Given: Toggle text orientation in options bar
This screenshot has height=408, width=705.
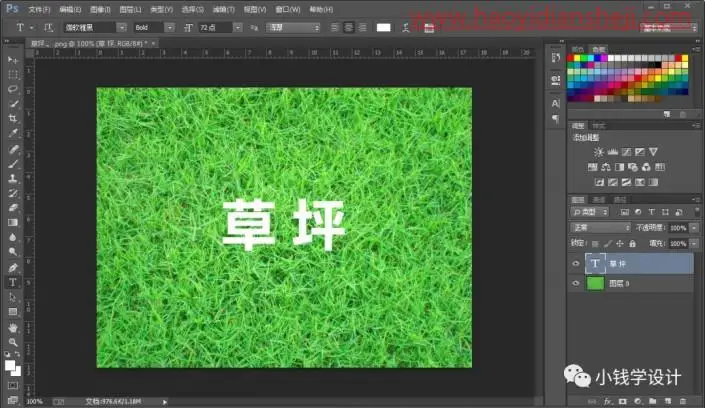Looking at the screenshot, I should (48, 27).
